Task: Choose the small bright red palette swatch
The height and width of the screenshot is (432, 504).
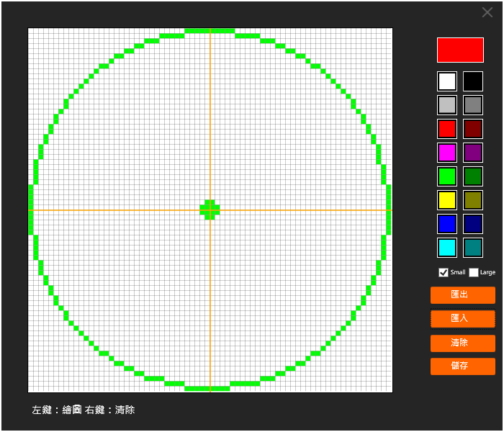Action: click(447, 129)
